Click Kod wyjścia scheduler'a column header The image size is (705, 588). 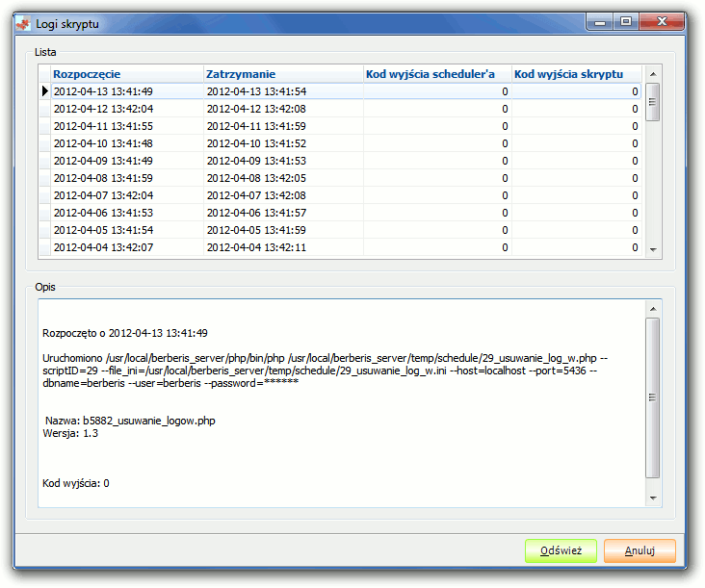436,74
